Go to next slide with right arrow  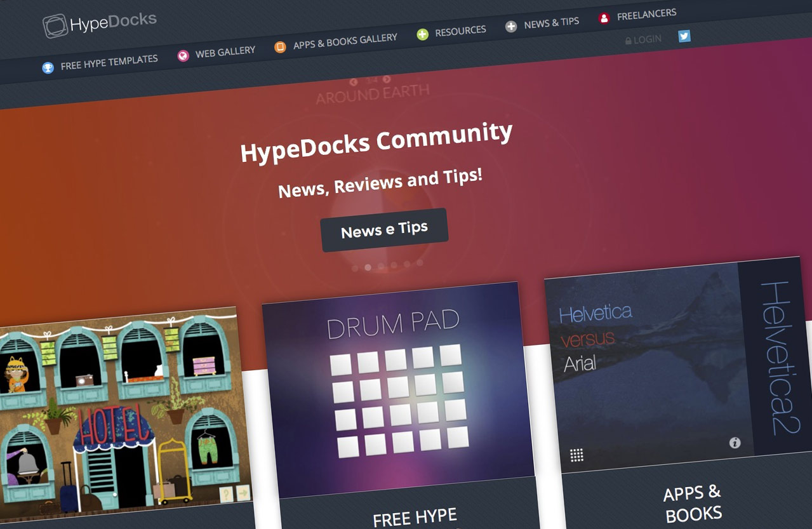(x=387, y=79)
